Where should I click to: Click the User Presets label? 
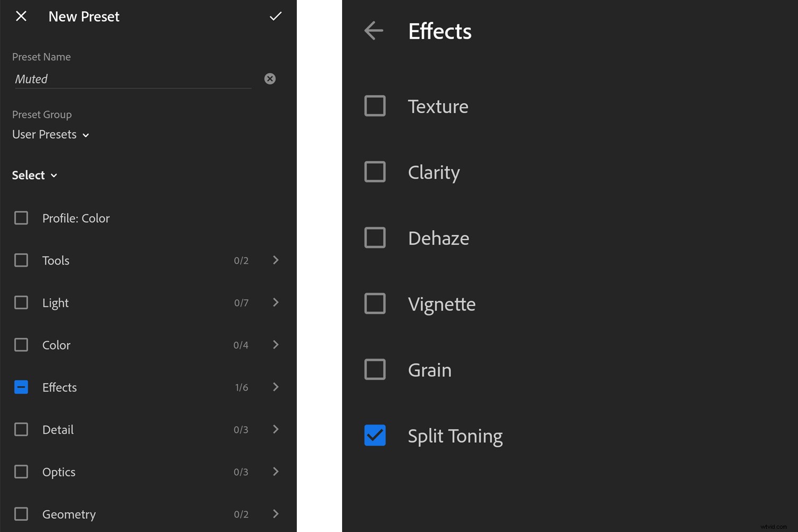tap(44, 134)
